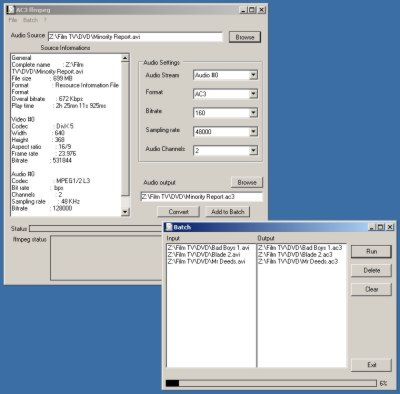Image resolution: width=400 pixels, height=394 pixels.
Task: Click the Batch window title bar icon
Action: (169, 227)
